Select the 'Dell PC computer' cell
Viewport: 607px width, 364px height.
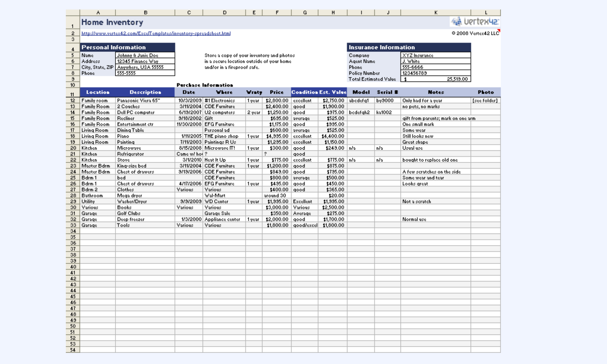pos(145,112)
